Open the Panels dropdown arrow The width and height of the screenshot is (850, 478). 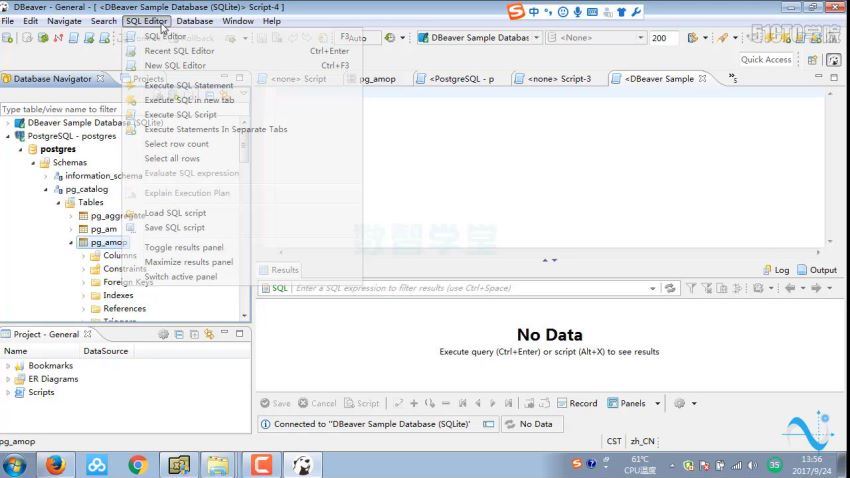click(658, 403)
